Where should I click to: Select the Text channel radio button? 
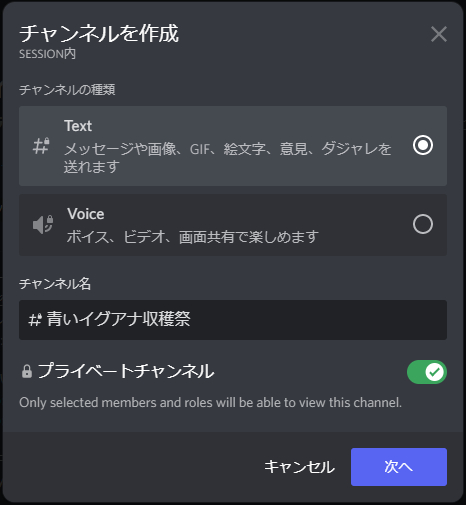423,145
